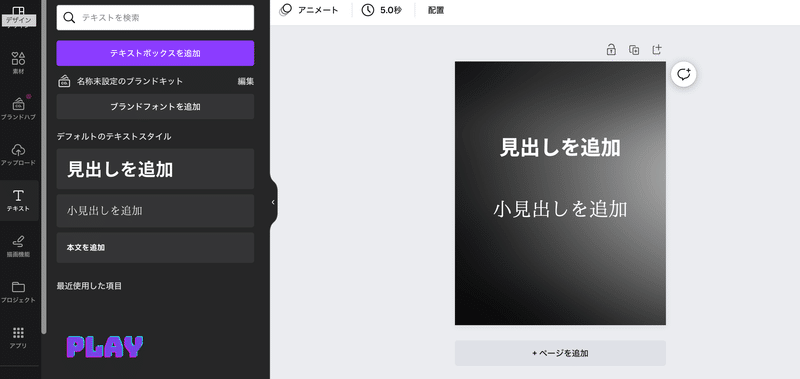The height and width of the screenshot is (379, 800).
Task: Duplicate the page with the copy icon
Action: (x=634, y=49)
